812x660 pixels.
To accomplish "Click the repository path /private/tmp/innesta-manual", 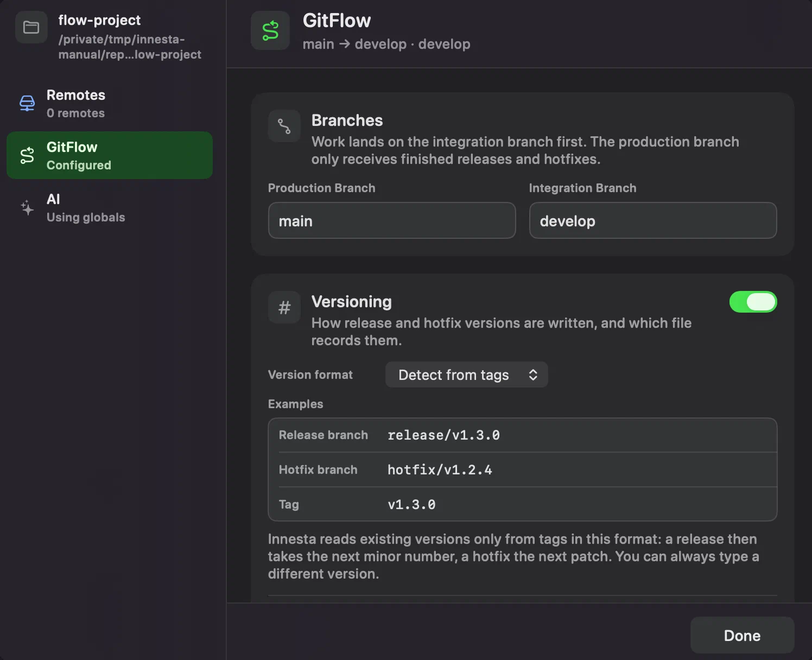I will pos(130,47).
